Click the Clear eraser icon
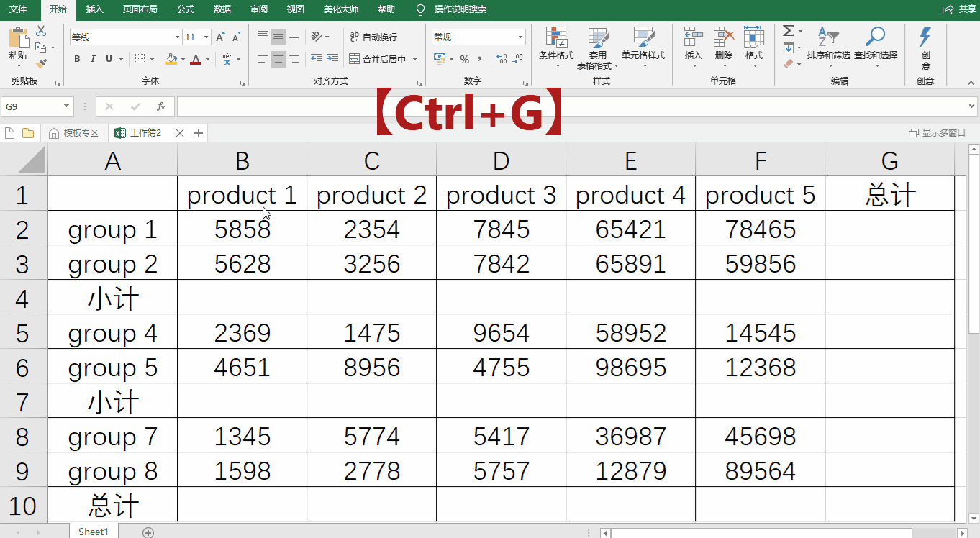980x538 pixels. point(788,63)
